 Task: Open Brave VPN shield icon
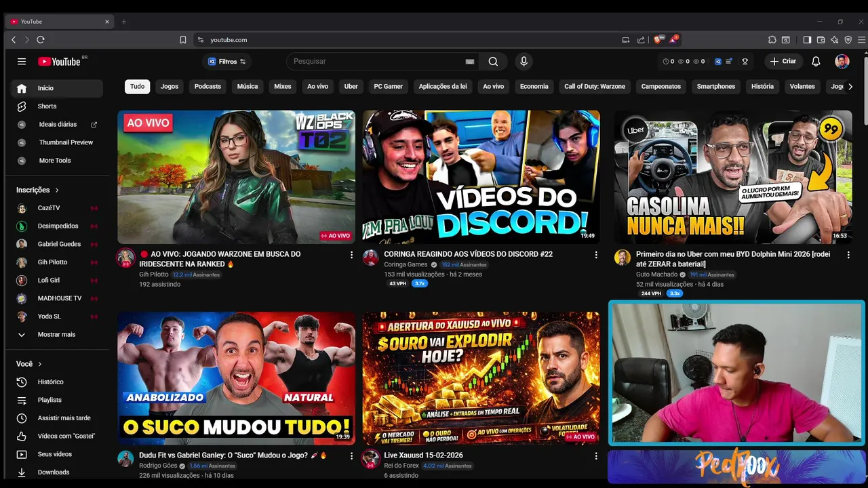pyautogui.click(x=848, y=40)
